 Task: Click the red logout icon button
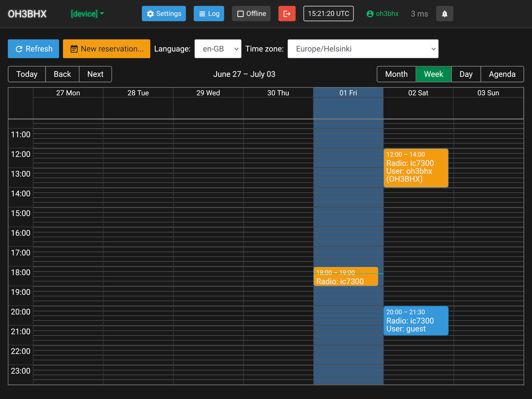[287, 14]
